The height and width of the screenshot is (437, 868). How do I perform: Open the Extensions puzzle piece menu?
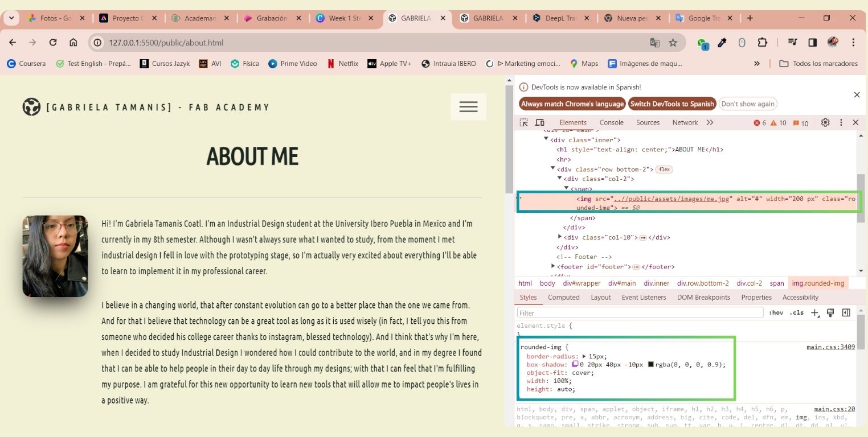pos(762,43)
